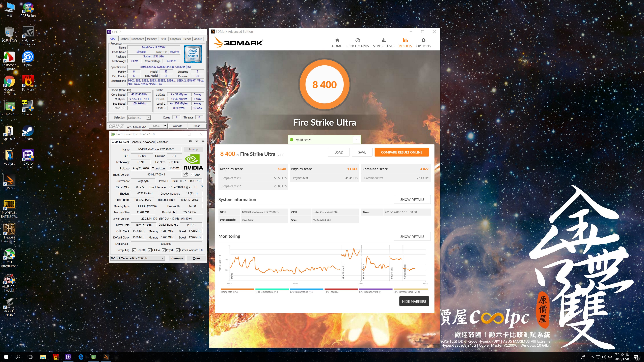Switch to CPU-Z Caches tab

[124, 39]
